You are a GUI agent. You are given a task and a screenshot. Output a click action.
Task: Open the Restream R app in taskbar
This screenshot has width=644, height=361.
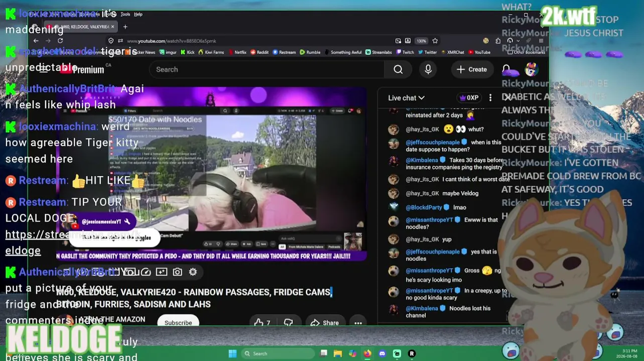tap(412, 353)
